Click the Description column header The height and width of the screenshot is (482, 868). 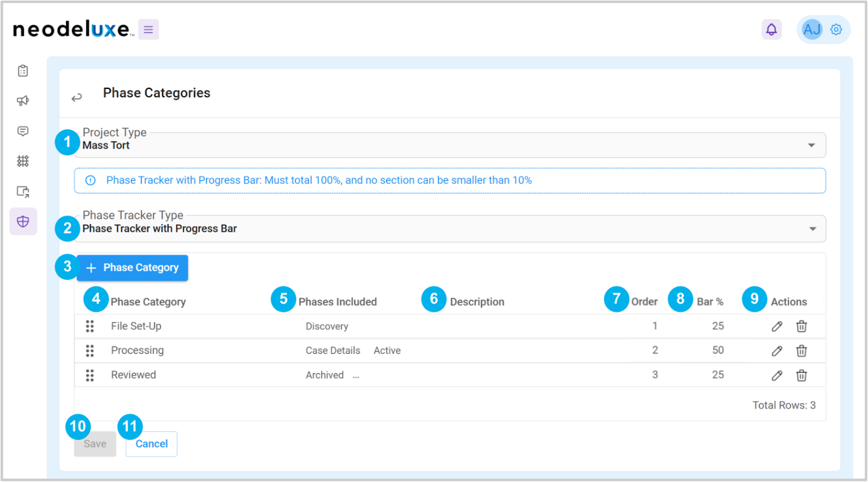(477, 302)
